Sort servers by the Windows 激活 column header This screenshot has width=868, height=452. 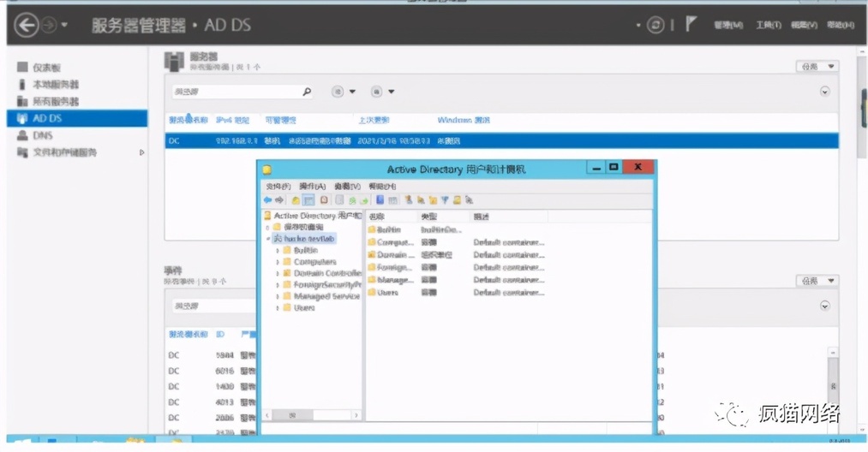[x=464, y=120]
